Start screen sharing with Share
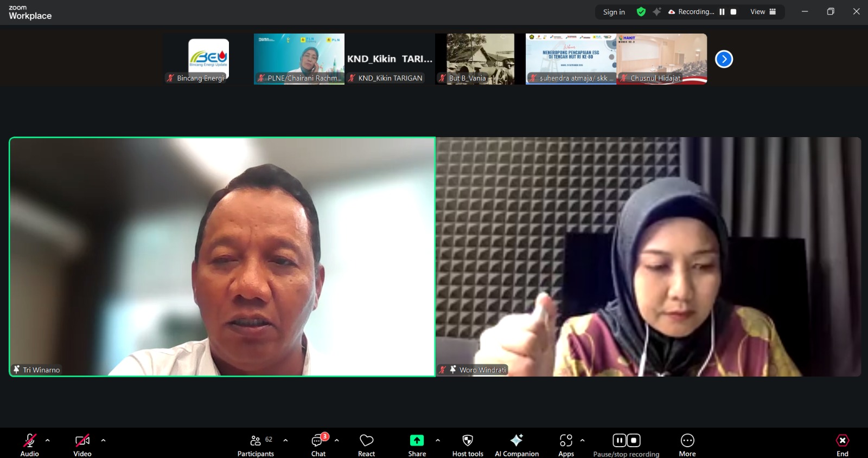The width and height of the screenshot is (868, 458). pos(417,444)
